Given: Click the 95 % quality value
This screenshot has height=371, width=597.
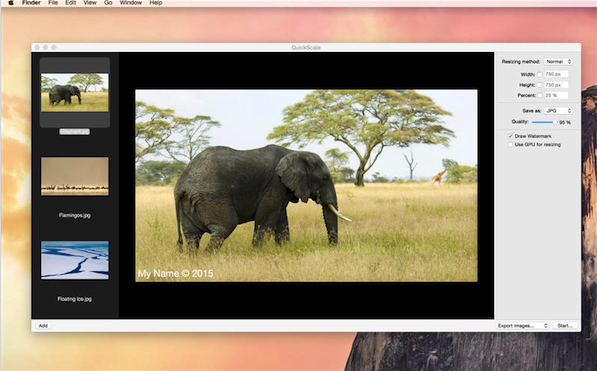Looking at the screenshot, I should pyautogui.click(x=565, y=123).
